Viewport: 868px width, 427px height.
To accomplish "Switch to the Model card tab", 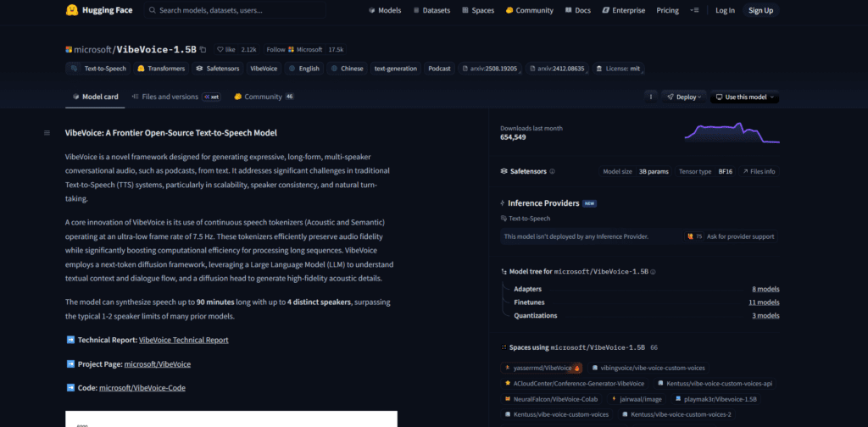I will point(95,97).
